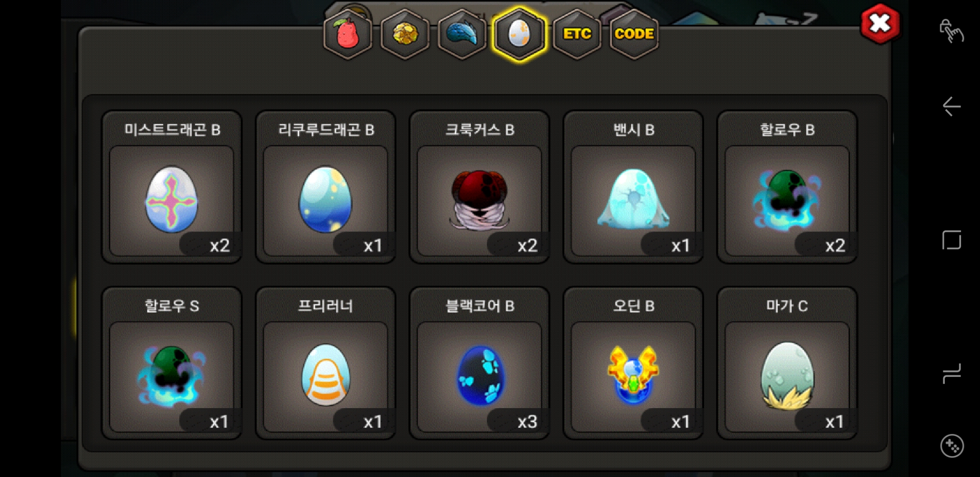This screenshot has width=980, height=477.
Task: Tap the hand gesture icon in sidebar
Action: [x=951, y=31]
